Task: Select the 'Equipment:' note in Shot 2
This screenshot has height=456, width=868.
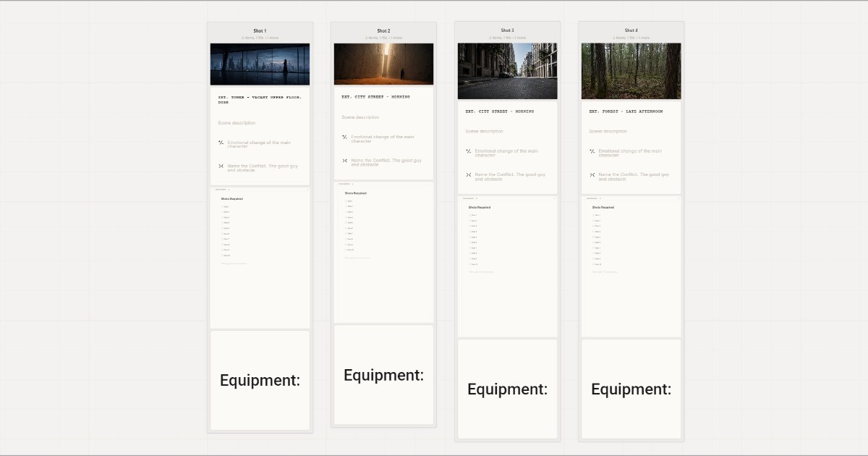Action: click(383, 375)
